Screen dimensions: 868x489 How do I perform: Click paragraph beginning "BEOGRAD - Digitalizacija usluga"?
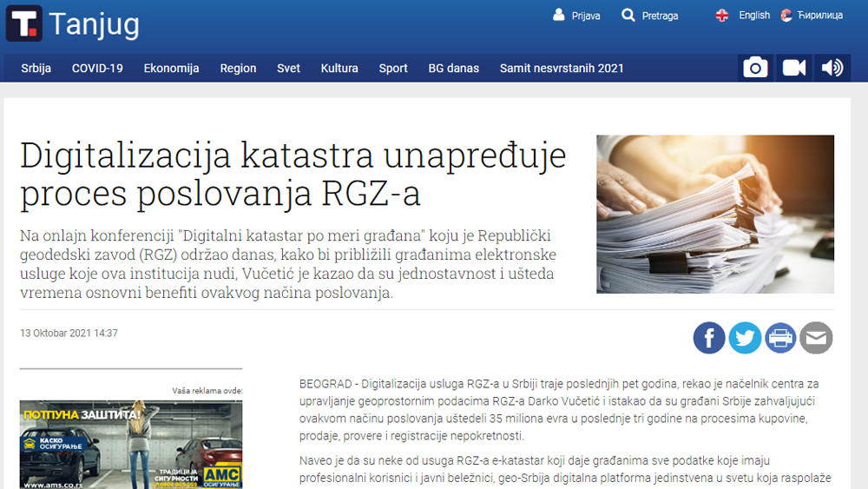(559, 410)
